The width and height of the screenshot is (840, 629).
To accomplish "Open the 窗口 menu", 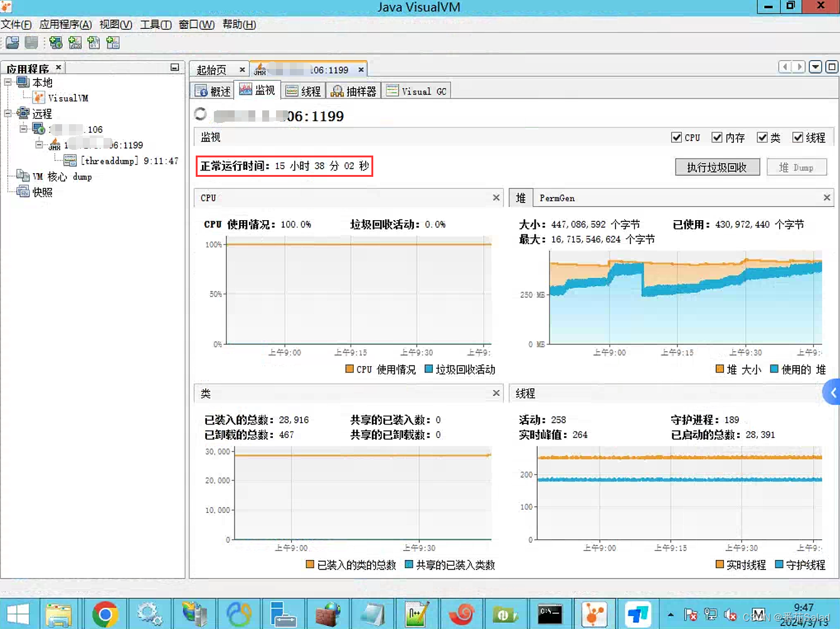I will coord(196,24).
